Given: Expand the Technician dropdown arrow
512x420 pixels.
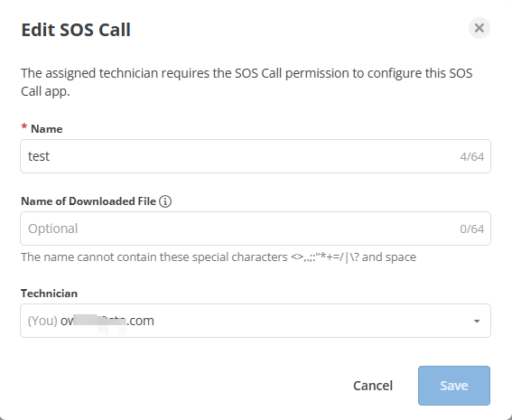Looking at the screenshot, I should (477, 321).
